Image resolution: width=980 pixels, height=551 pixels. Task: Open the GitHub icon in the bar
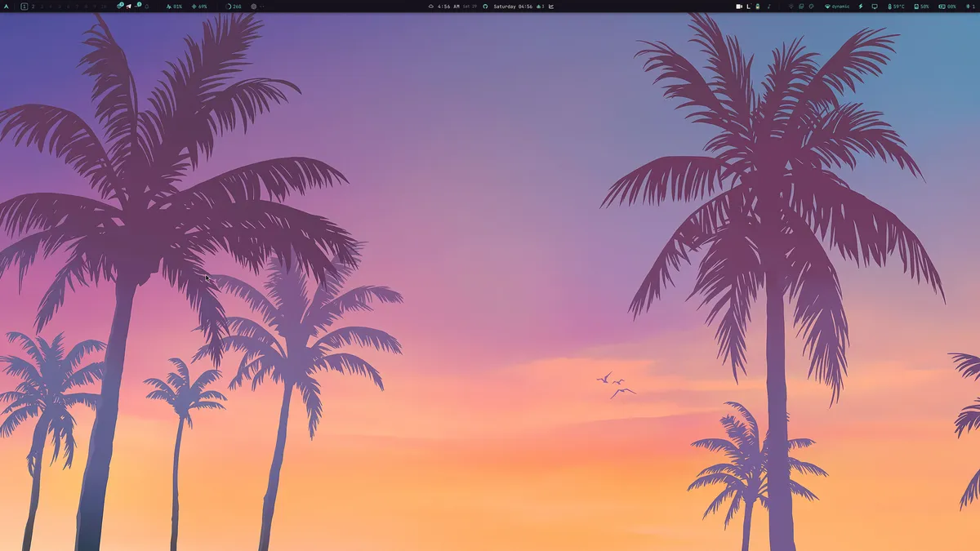pyautogui.click(x=485, y=7)
